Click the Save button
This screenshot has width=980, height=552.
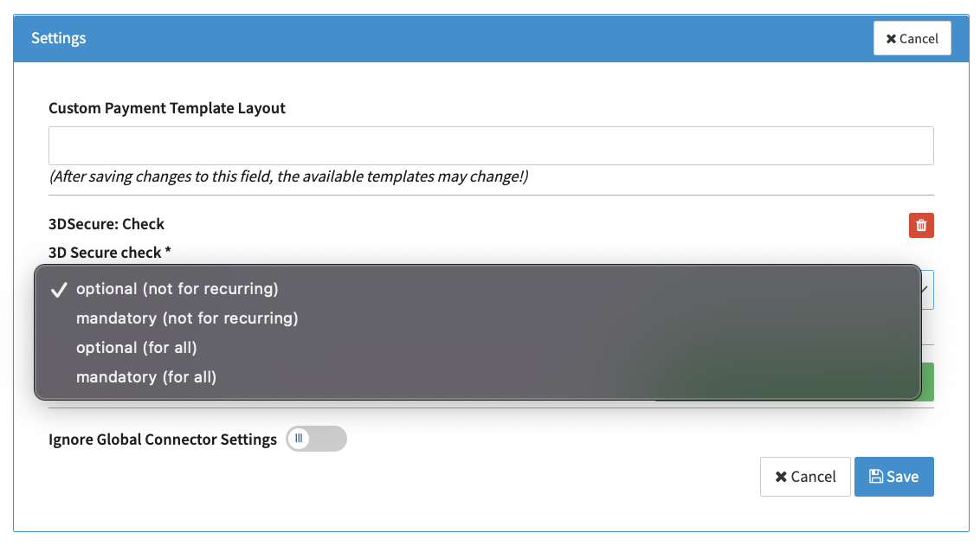click(893, 477)
